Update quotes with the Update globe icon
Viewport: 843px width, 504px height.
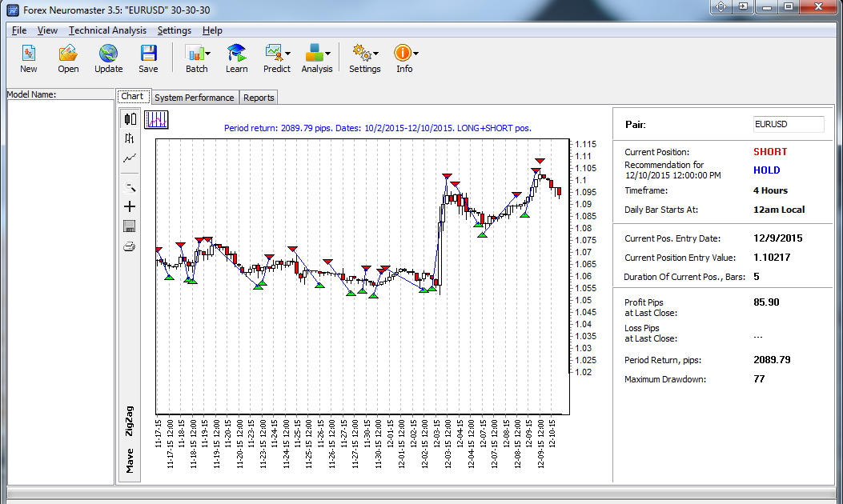(x=109, y=54)
